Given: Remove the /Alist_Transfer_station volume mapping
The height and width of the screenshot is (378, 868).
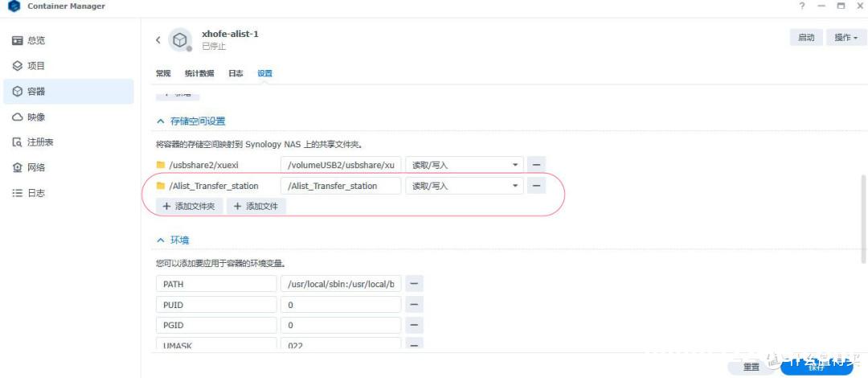Looking at the screenshot, I should click(x=537, y=186).
